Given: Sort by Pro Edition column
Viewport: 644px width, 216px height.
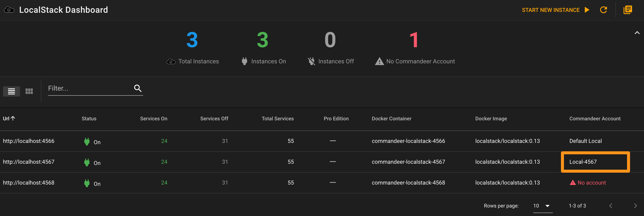Looking at the screenshot, I should [x=336, y=119].
